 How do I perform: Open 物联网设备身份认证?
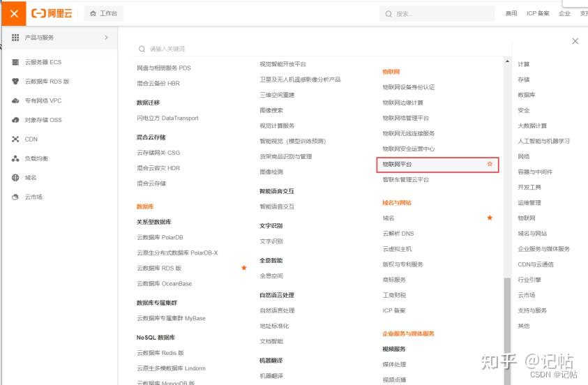click(x=408, y=87)
